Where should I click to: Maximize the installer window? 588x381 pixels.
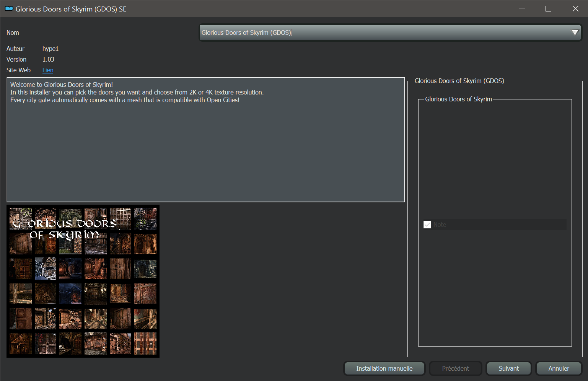coord(548,8)
